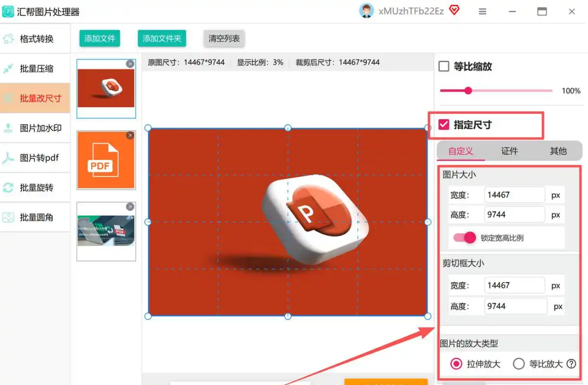Open the 图片转pdf section
This screenshot has height=385, width=588.
(35, 158)
